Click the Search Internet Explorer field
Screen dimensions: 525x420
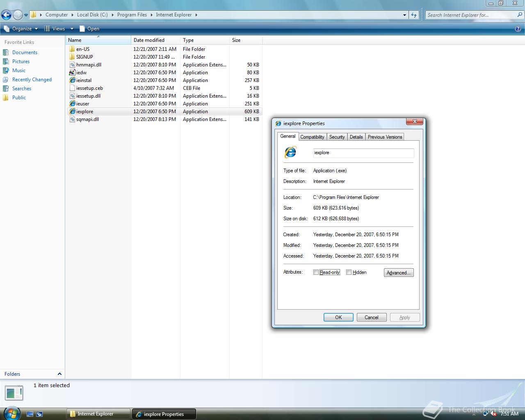471,15
